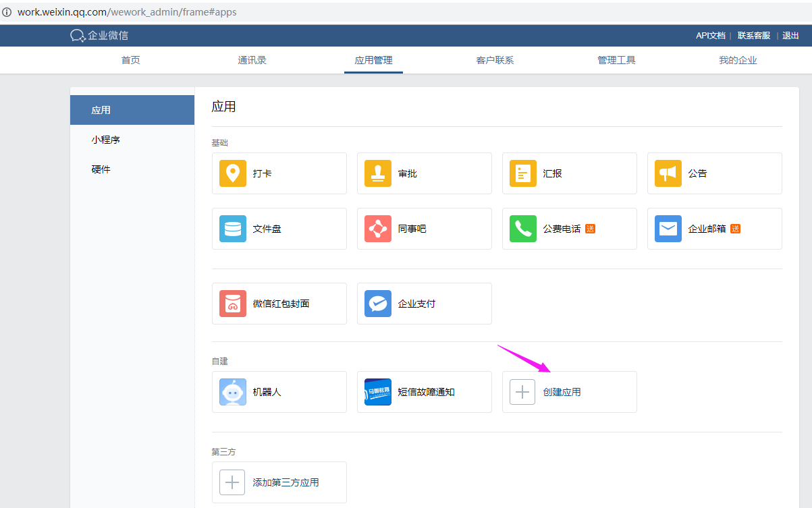812x508 pixels.
Task: Open the 短信故障通知 app thumbnail
Action: (x=378, y=392)
